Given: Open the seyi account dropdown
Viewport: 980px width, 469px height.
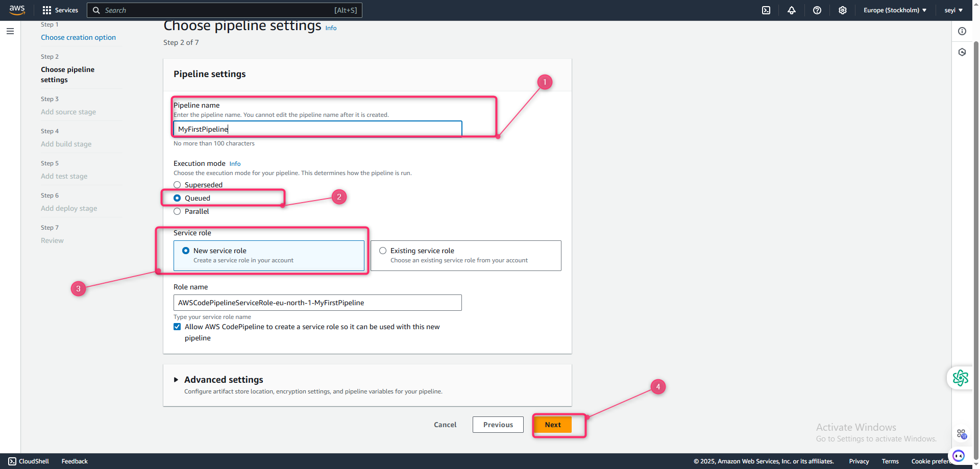Looking at the screenshot, I should click(x=953, y=10).
